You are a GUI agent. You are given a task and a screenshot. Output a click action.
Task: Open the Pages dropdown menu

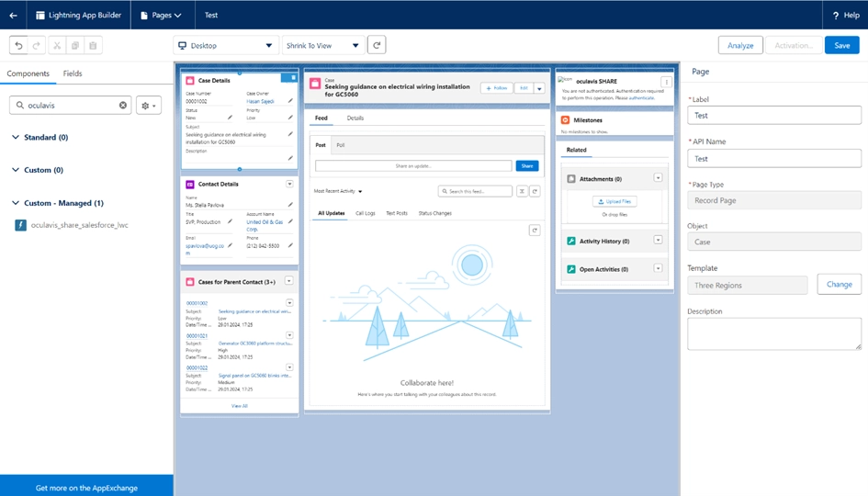coord(161,15)
